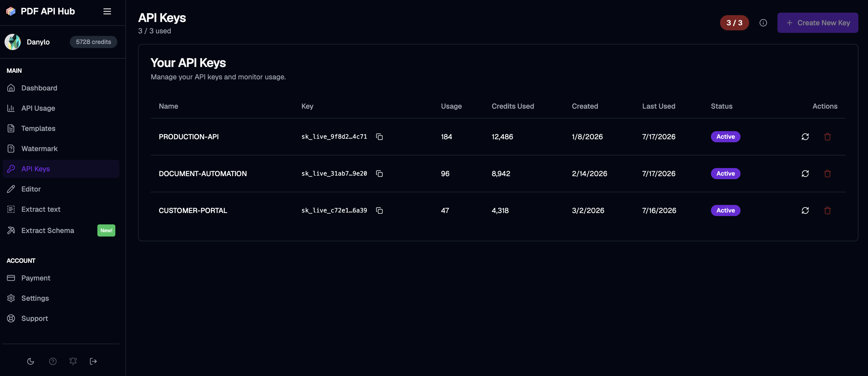Click the 1/8/2026 created date
The image size is (868, 376).
pos(587,137)
